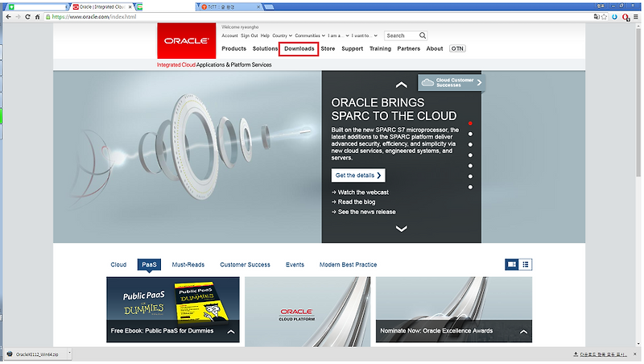Select the third carousel dot
This screenshot has height=364, width=644.
pyautogui.click(x=470, y=145)
